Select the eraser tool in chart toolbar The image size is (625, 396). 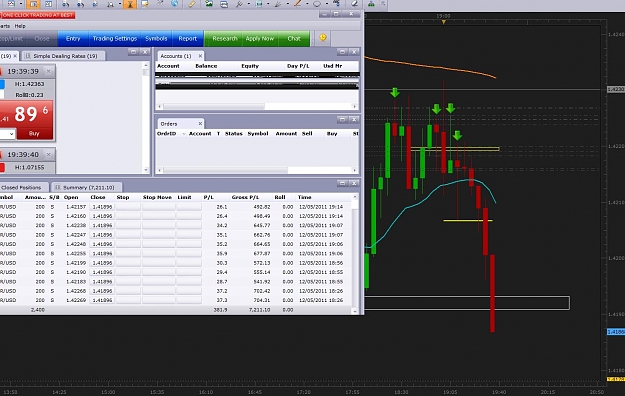point(354,4)
